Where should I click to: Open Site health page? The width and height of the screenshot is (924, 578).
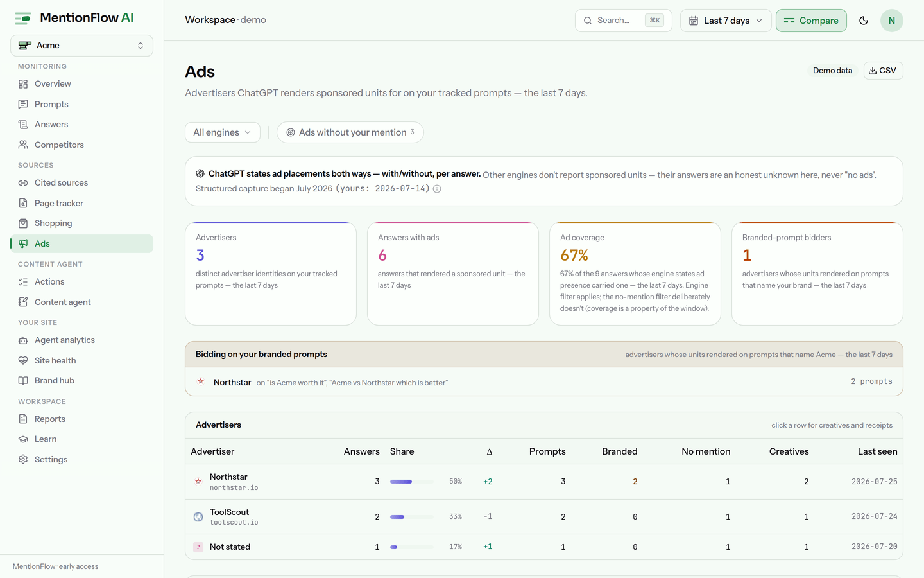(81, 360)
